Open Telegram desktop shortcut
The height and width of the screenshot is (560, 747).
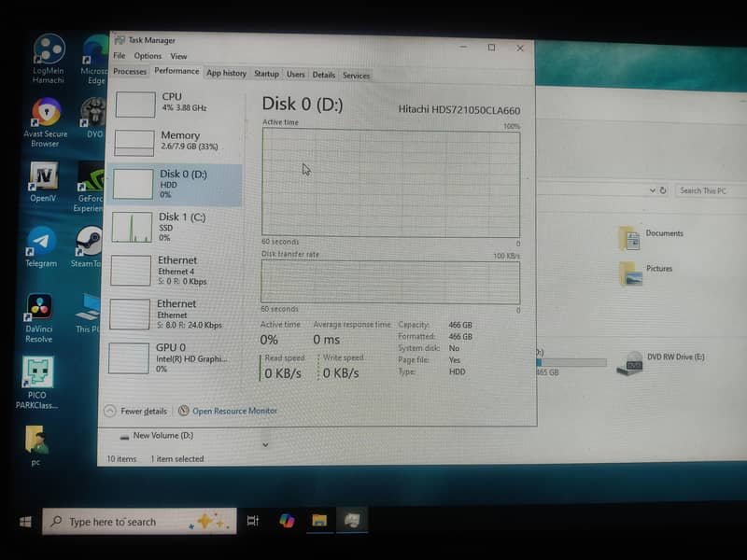pos(41,246)
